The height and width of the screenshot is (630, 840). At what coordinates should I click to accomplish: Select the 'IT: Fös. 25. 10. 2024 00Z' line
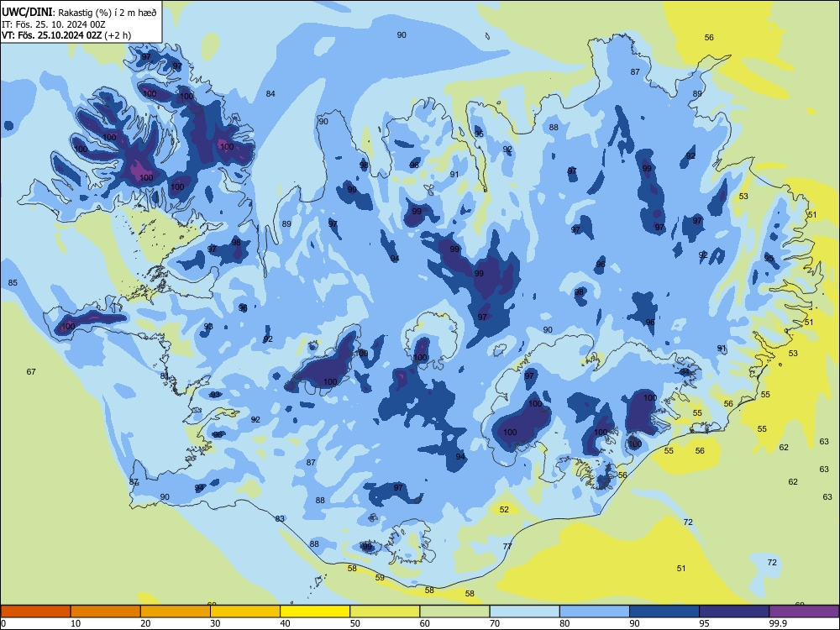[53, 24]
